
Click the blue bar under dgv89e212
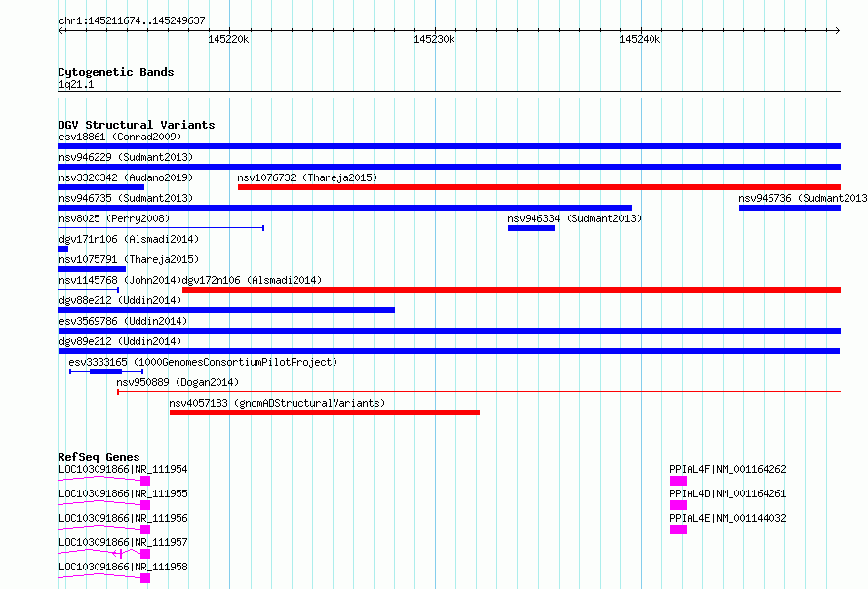click(x=449, y=351)
